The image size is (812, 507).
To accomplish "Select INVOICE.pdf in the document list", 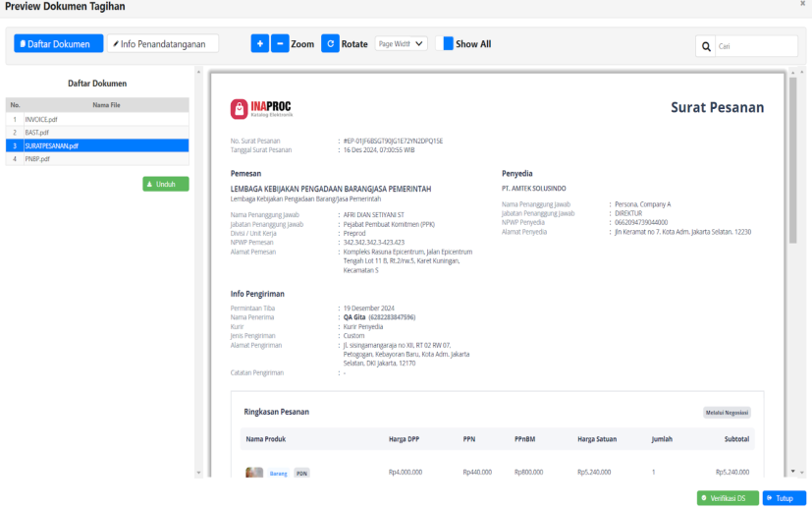I will pyautogui.click(x=42, y=119).
